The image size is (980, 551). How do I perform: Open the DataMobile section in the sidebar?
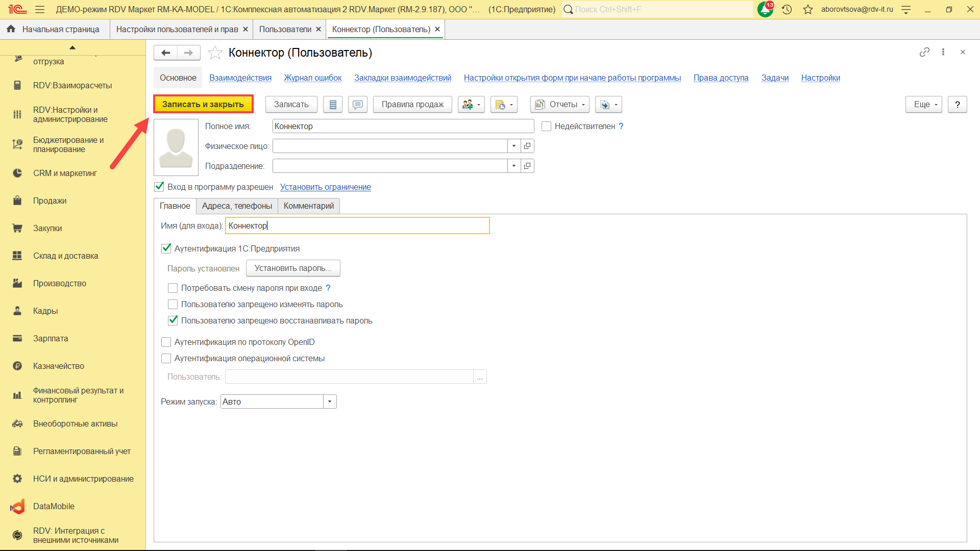pos(54,506)
